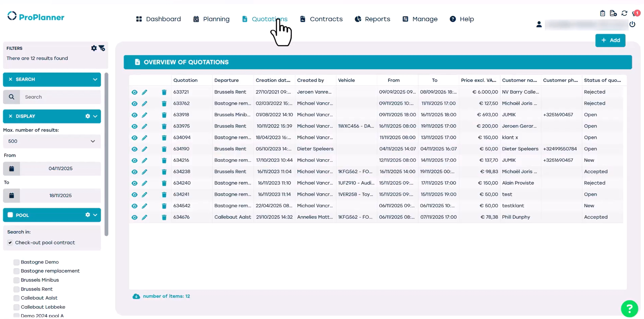Collapse the SEARCH filter section chevron
This screenshot has height=319, width=644.
click(x=95, y=79)
